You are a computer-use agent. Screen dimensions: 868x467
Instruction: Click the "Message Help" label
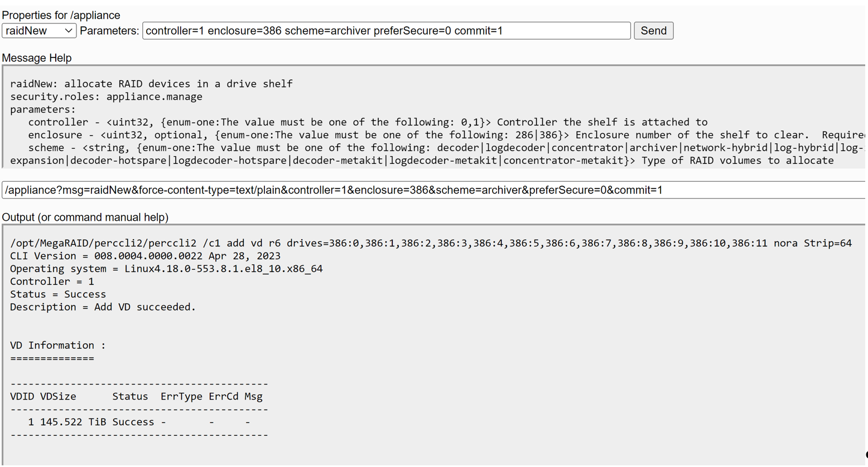tap(37, 58)
